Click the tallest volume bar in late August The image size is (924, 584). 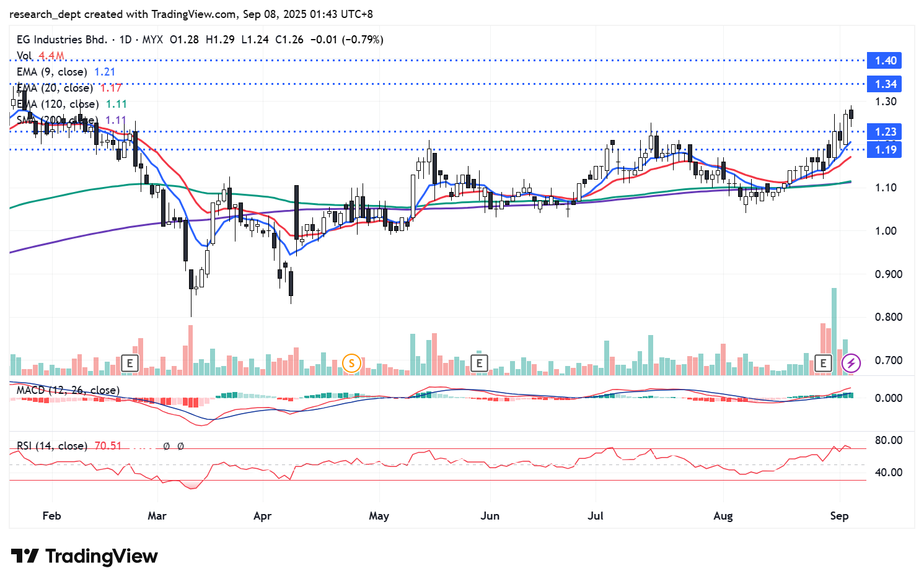point(834,331)
